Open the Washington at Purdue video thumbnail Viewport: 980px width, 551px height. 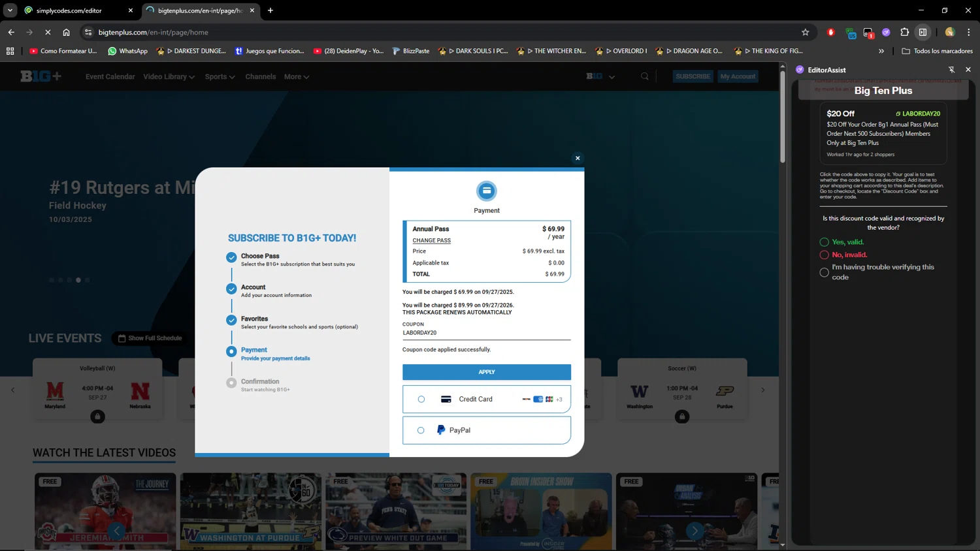pyautogui.click(x=251, y=511)
